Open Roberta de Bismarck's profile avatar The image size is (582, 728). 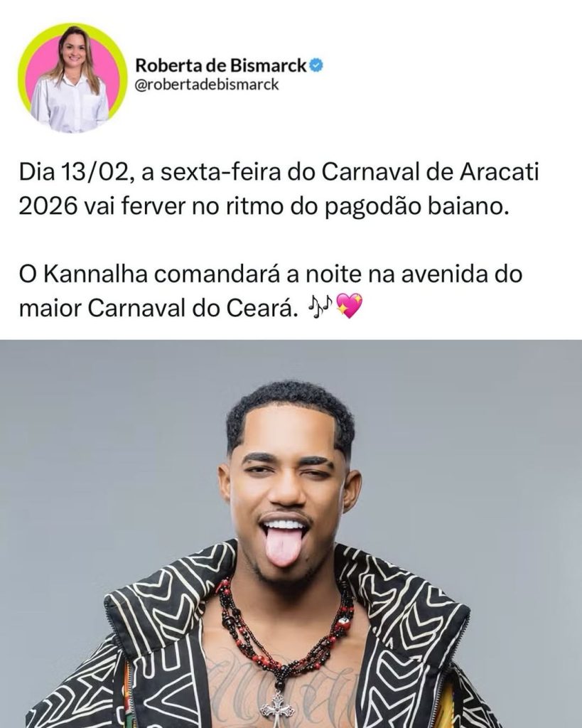(x=72, y=78)
